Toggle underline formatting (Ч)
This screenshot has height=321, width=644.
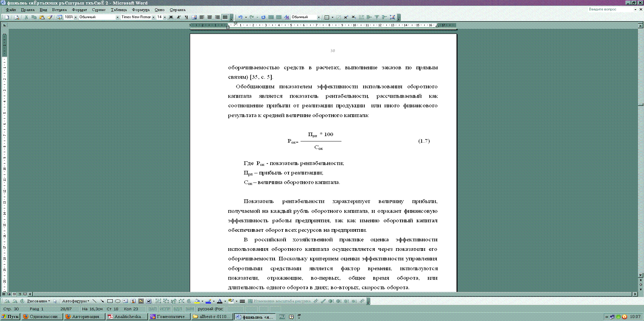click(x=186, y=17)
